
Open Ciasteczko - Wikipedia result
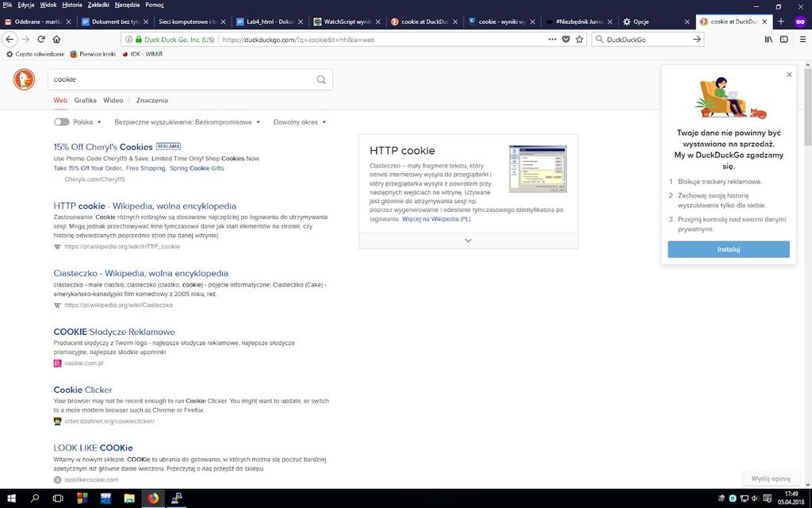pos(141,273)
